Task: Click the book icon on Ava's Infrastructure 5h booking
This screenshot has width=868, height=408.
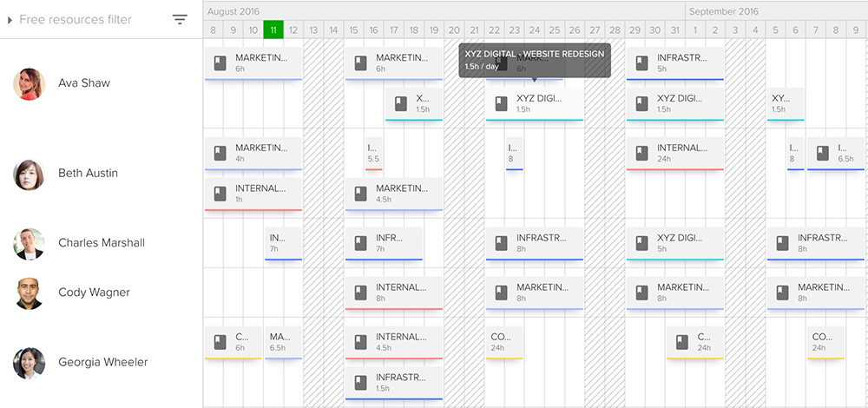Action: click(x=641, y=63)
